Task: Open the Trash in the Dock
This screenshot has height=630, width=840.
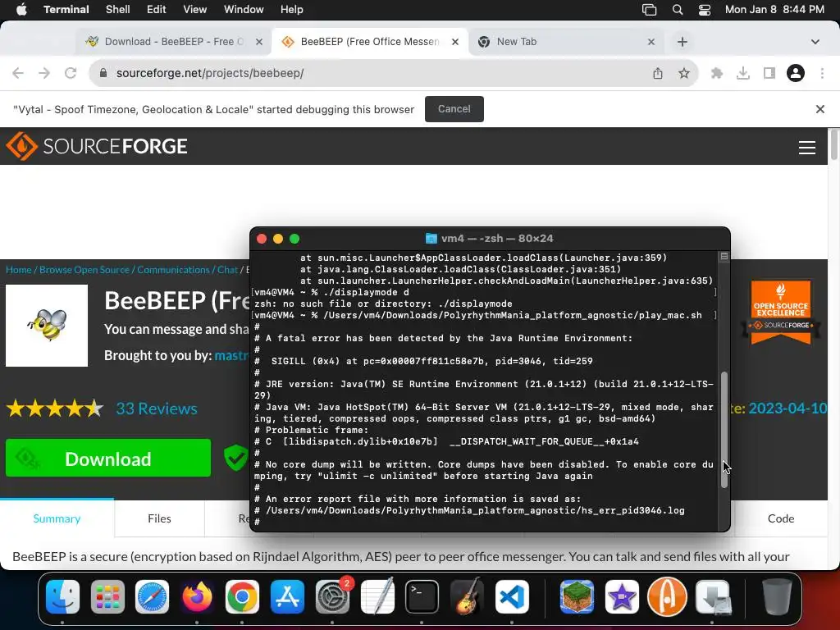Action: click(x=777, y=596)
